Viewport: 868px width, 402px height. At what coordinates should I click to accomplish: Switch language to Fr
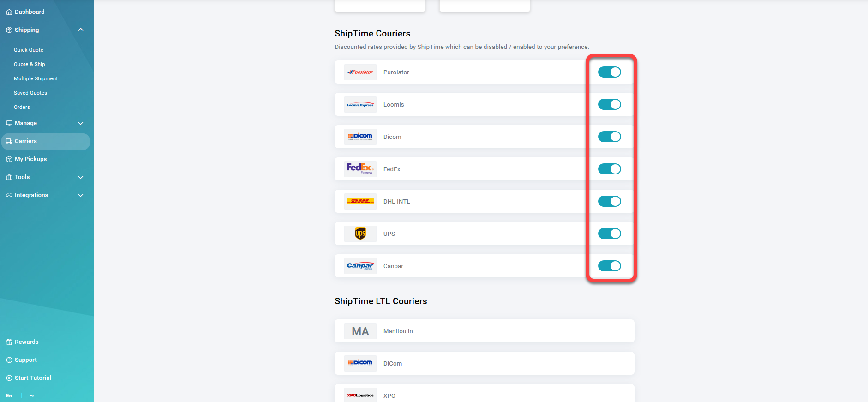[x=31, y=396]
